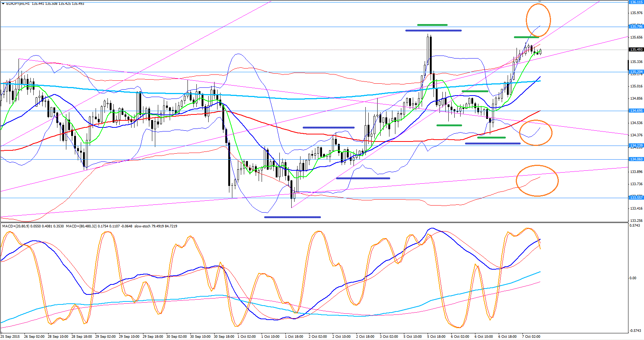
Task: Click the 2 Oct 18:00 time label
Action: pyautogui.click(x=365, y=337)
